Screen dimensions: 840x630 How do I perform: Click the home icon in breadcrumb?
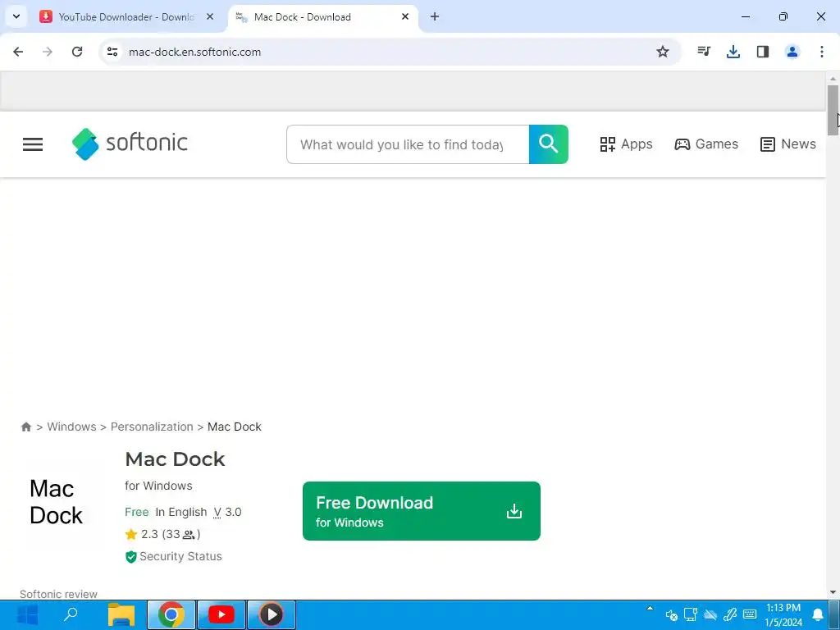25,427
